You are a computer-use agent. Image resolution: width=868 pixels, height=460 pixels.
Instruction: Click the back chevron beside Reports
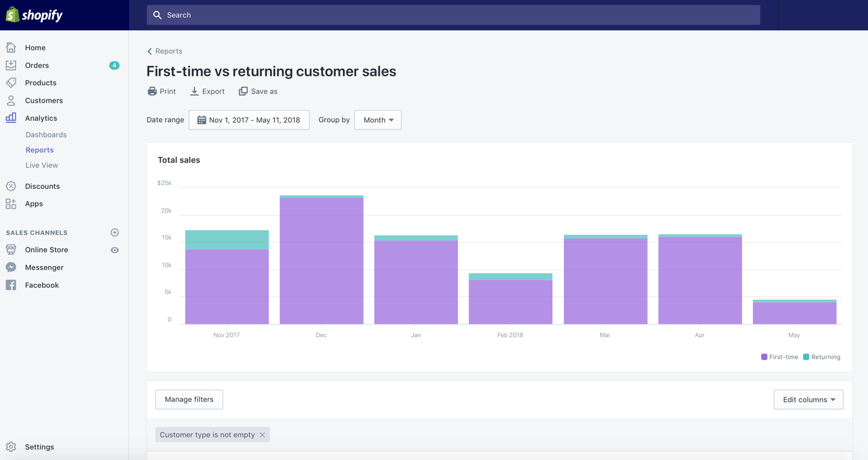(150, 51)
